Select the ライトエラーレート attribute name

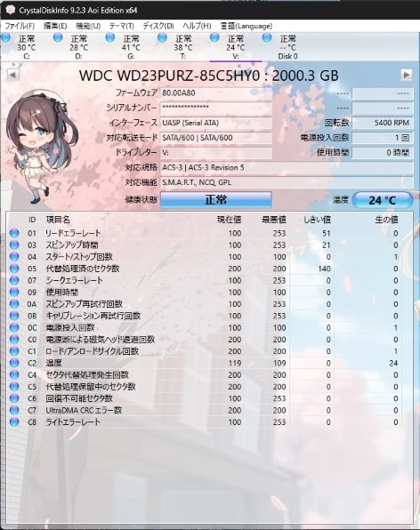[x=73, y=422]
